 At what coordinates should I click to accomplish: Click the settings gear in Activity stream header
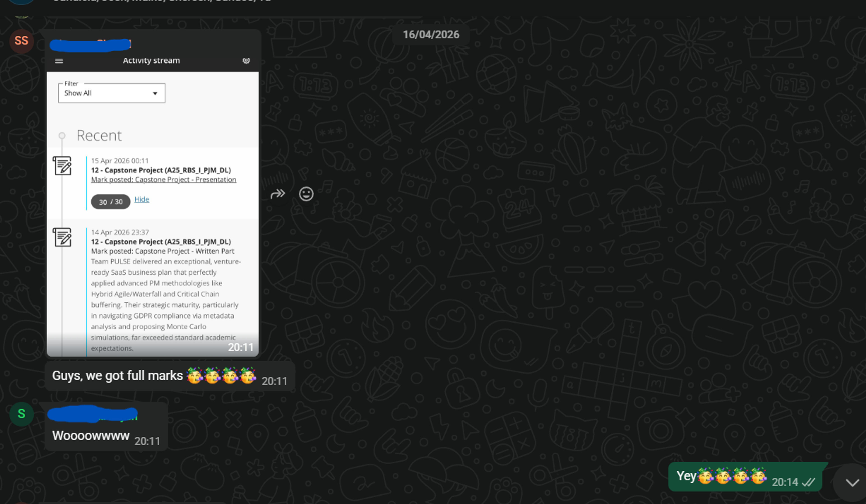tap(246, 60)
